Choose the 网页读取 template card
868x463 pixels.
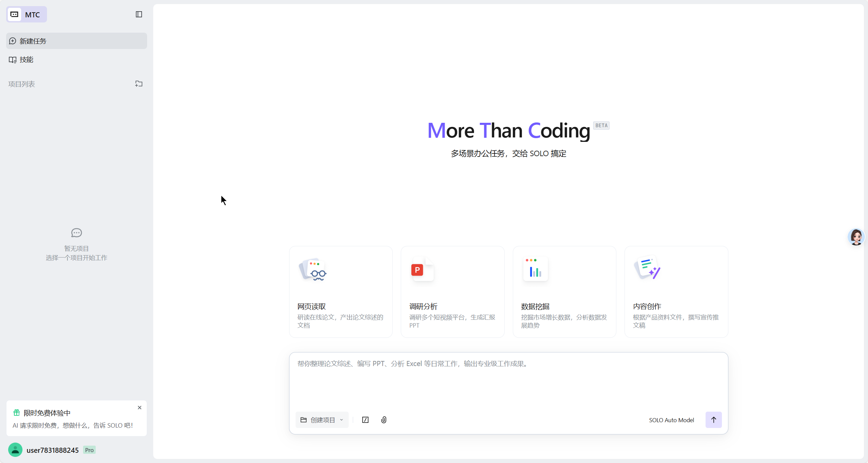[341, 292]
